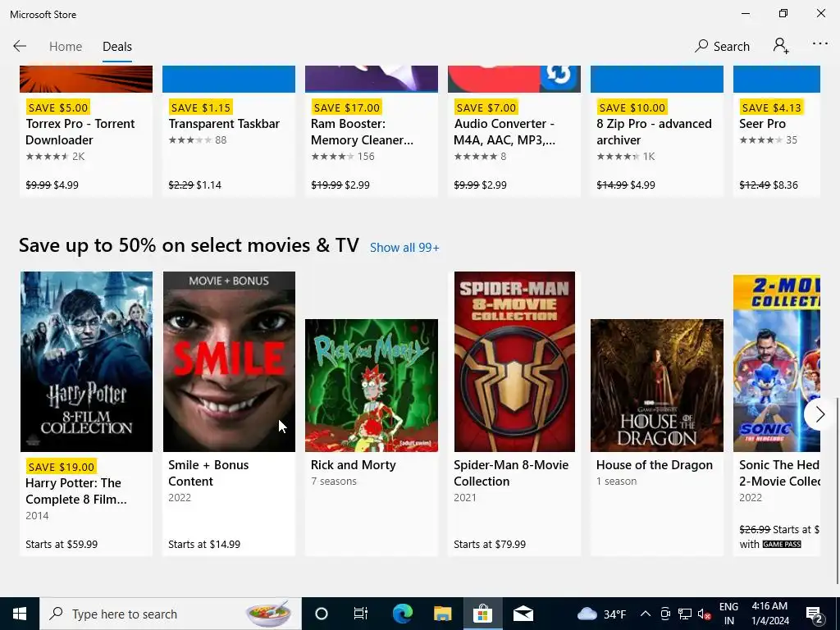
Task: Click the Game Pass badge on Sonic
Action: (x=782, y=545)
